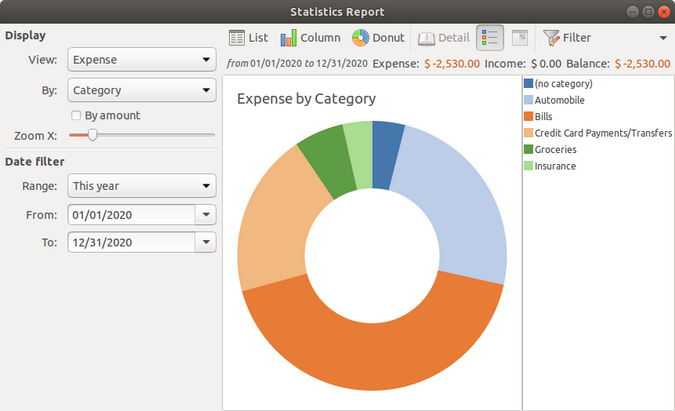Open the By dropdown showing Category

click(141, 90)
